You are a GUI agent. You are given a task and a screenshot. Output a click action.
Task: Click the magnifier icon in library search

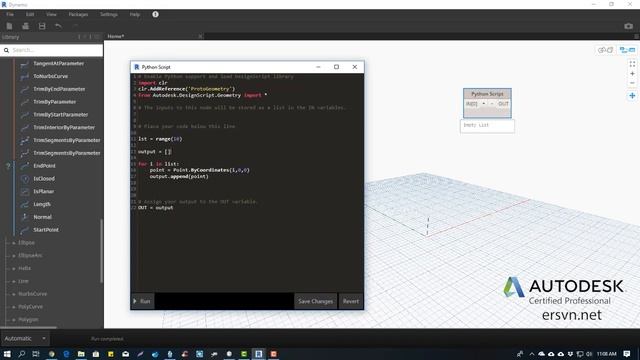(6, 50)
